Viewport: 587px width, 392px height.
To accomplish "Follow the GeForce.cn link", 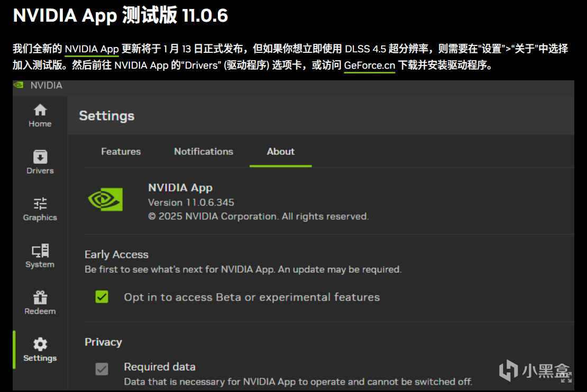I will click(370, 66).
